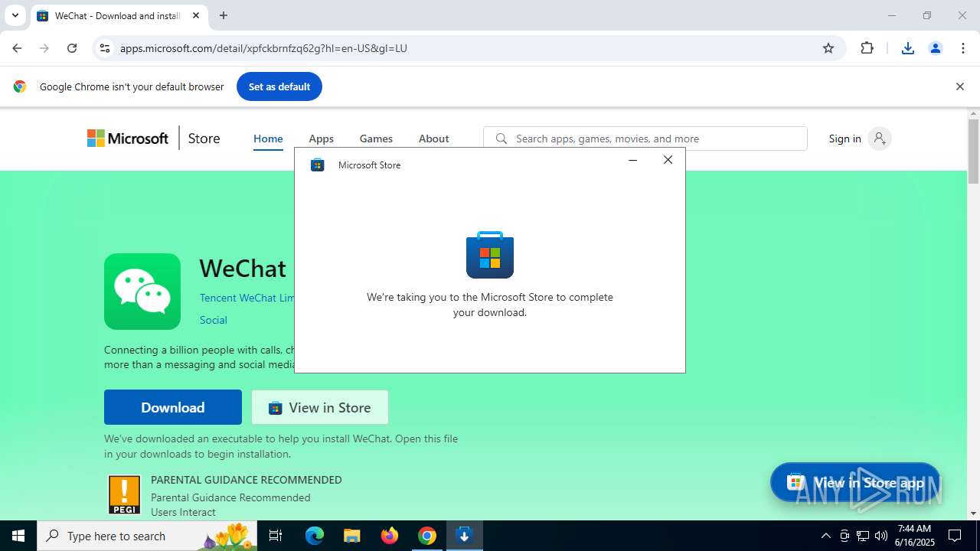Click Sign in link

[844, 139]
